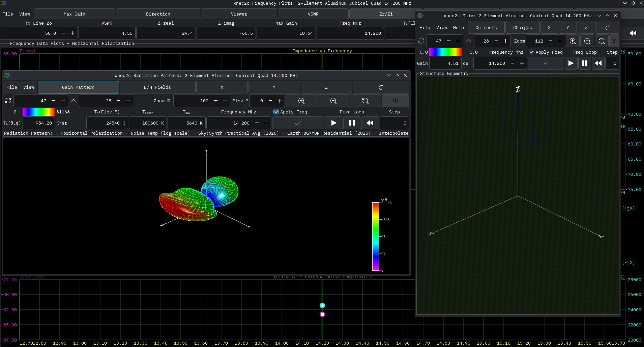Increase rotation angle 47 in Radiation Pattern
The image size is (644, 347).
[x=63, y=101]
